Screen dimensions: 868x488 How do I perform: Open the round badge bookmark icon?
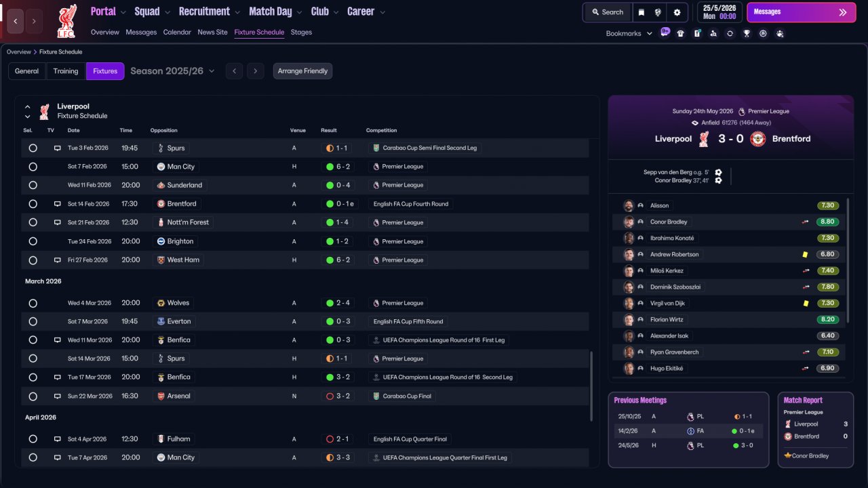point(763,33)
